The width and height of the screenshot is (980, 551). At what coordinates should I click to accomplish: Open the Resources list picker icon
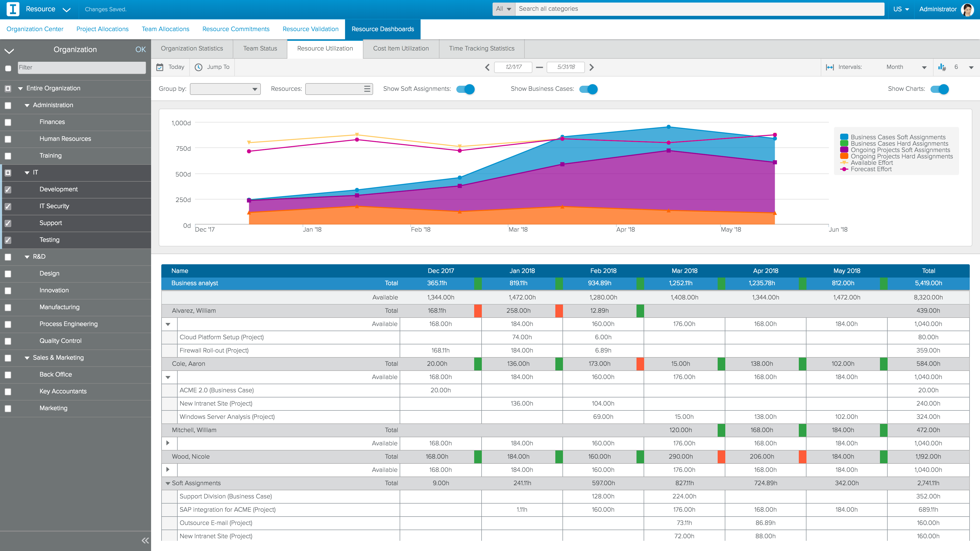click(x=367, y=89)
